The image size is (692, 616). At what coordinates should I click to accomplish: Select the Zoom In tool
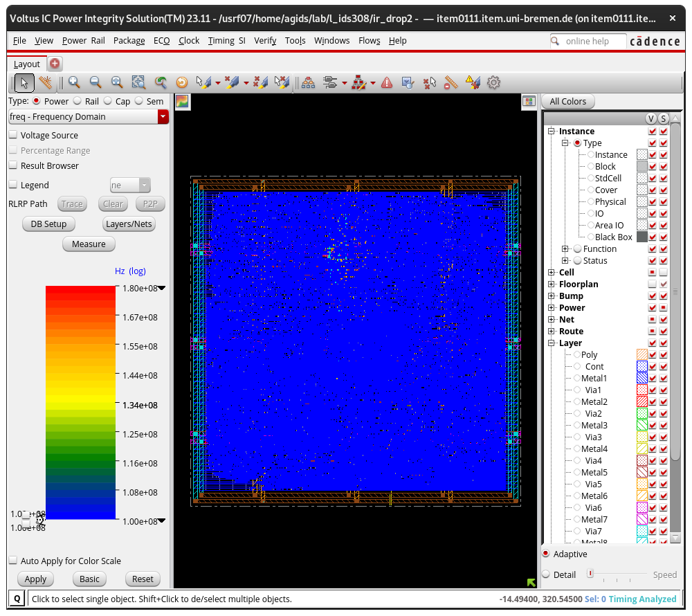pos(73,82)
